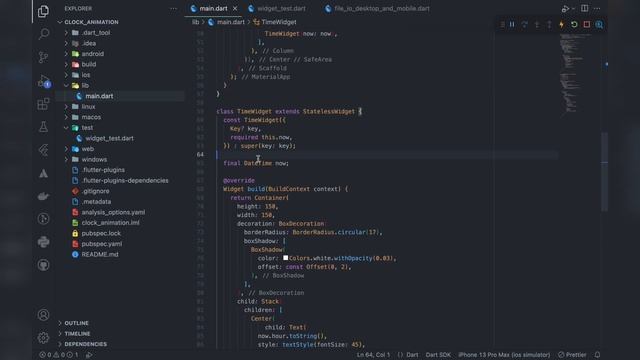Open the Source Control view icon
640x360 pixels.
tap(43, 57)
